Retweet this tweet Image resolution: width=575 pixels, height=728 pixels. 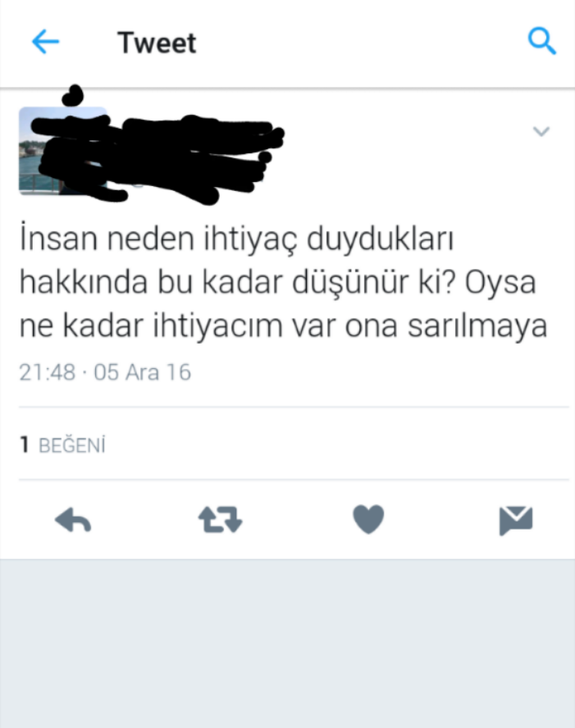220,520
